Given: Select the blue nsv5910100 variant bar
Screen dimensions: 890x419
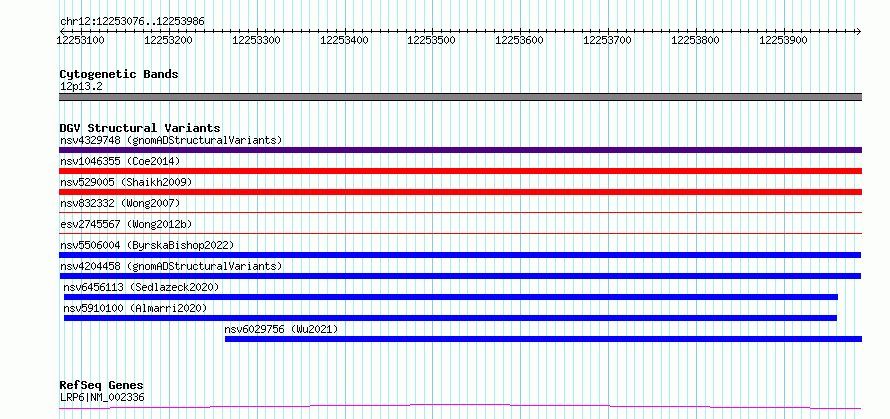Looking at the screenshot, I should point(450,318).
